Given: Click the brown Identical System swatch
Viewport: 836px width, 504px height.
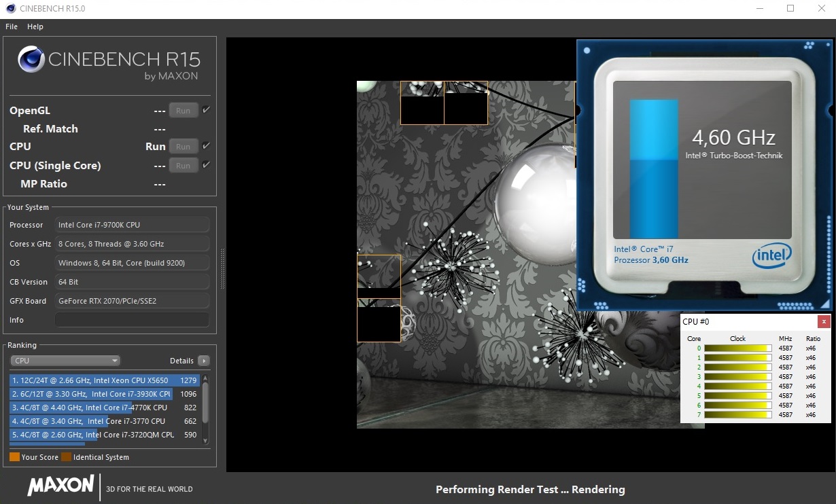Looking at the screenshot, I should pos(66,457).
